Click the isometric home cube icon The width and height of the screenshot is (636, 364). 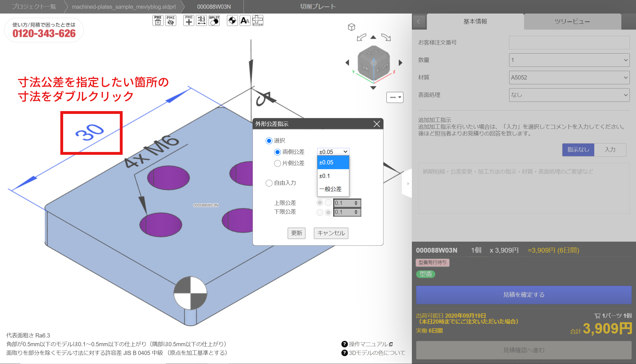tap(351, 27)
